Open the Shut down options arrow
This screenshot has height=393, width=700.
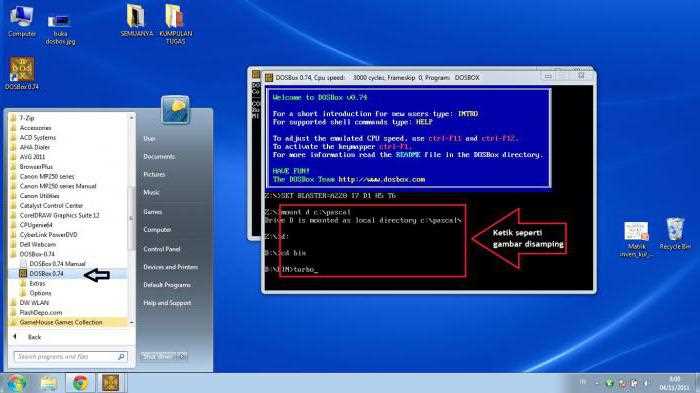pyautogui.click(x=182, y=356)
